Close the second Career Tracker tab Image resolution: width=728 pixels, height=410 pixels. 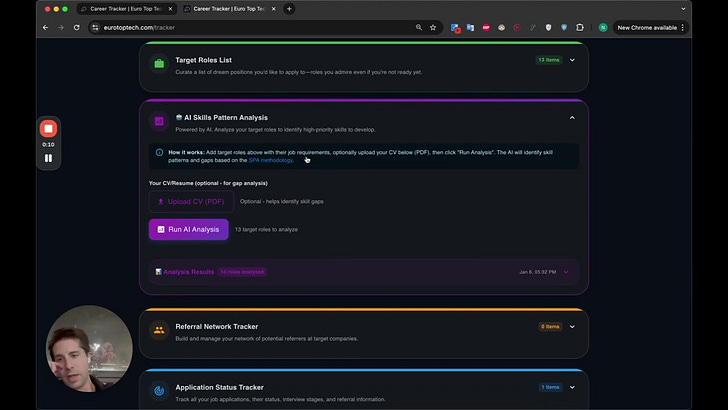(x=273, y=8)
